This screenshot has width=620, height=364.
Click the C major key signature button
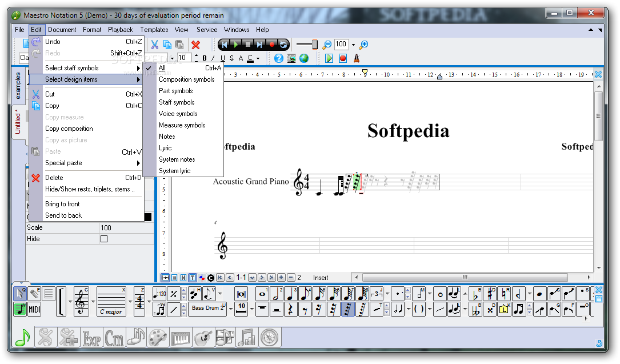111,301
